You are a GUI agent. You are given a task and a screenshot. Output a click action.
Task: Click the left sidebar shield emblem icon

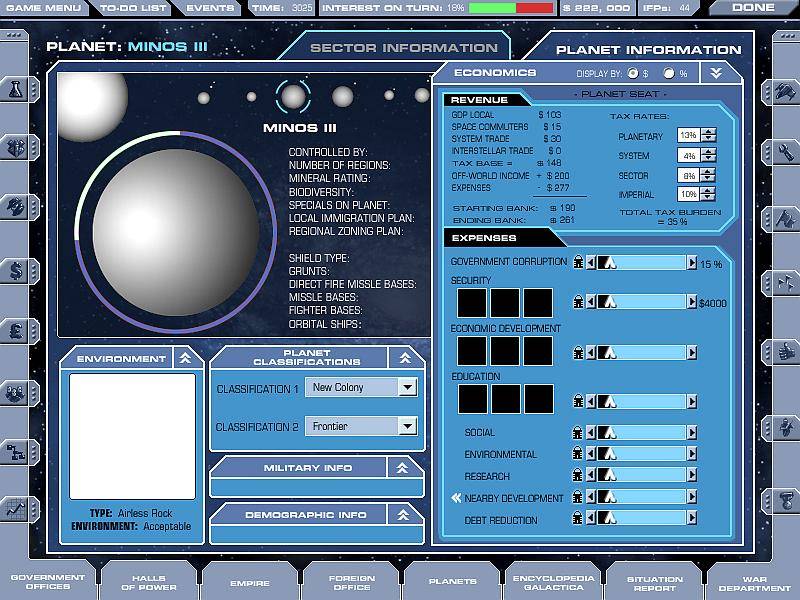pos(16,148)
